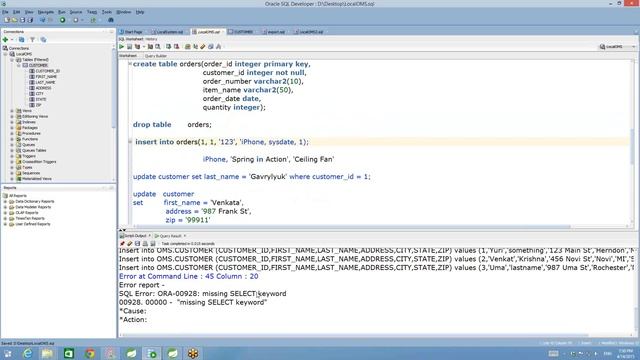
Task: Save the script output with the disk icon
Action: point(138,244)
